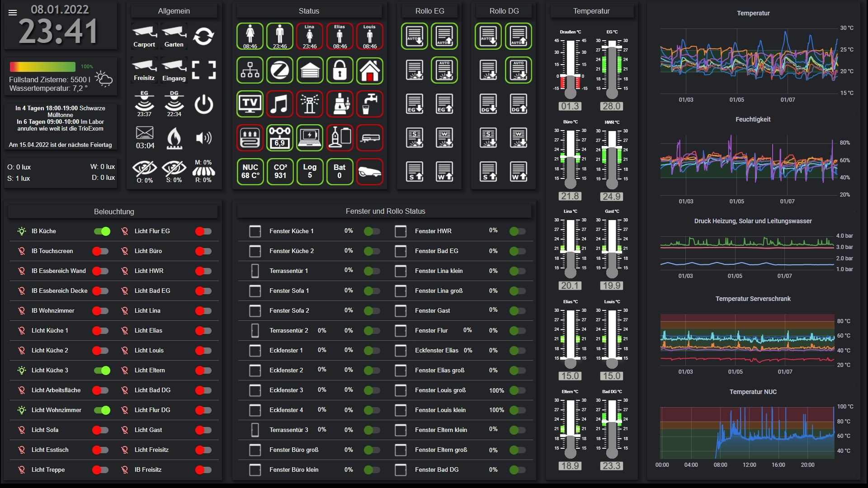
Task: Click the flame heating icon
Action: coord(174,138)
